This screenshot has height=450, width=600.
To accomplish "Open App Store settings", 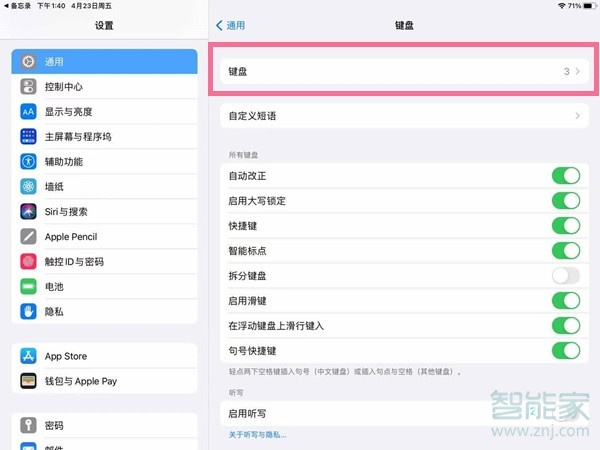I will (x=104, y=356).
